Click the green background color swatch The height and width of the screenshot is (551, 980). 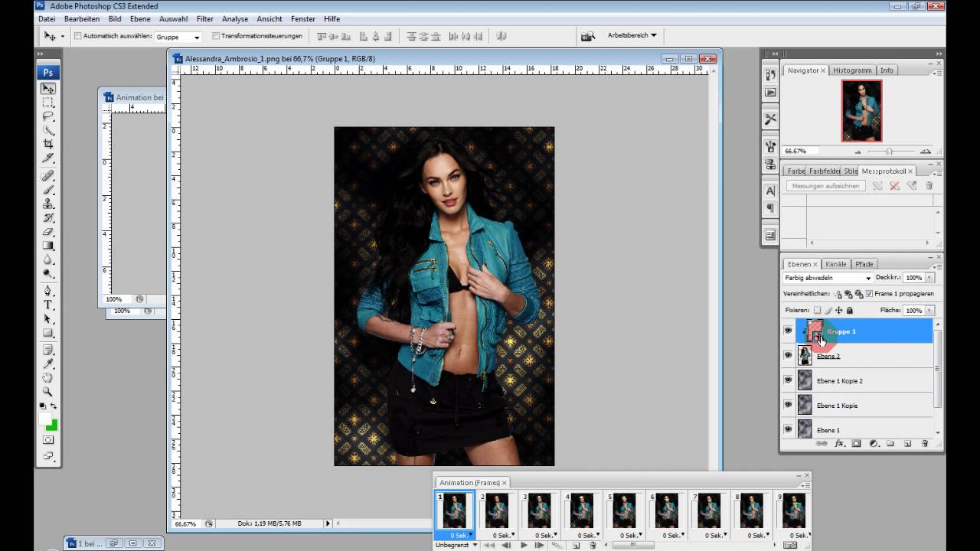pos(51,424)
